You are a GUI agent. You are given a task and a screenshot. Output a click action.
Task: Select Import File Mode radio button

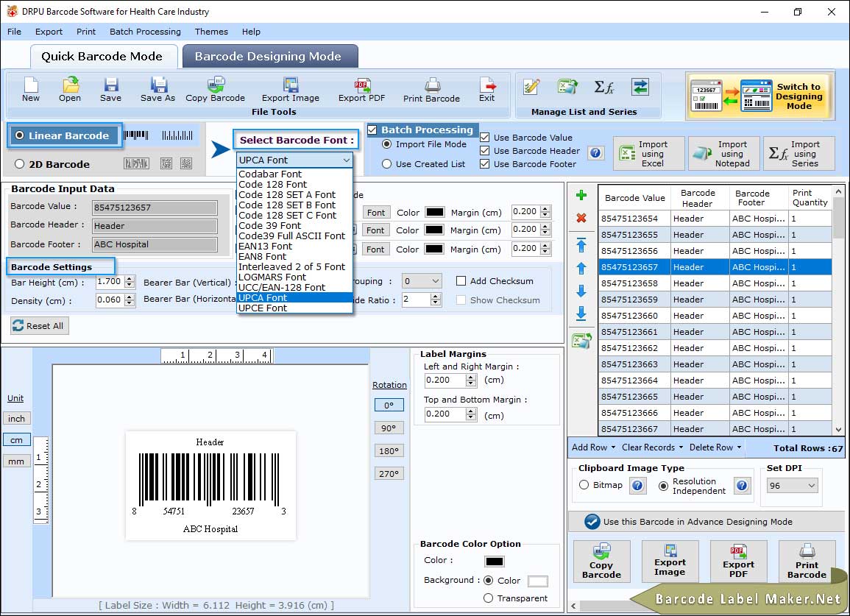point(386,144)
